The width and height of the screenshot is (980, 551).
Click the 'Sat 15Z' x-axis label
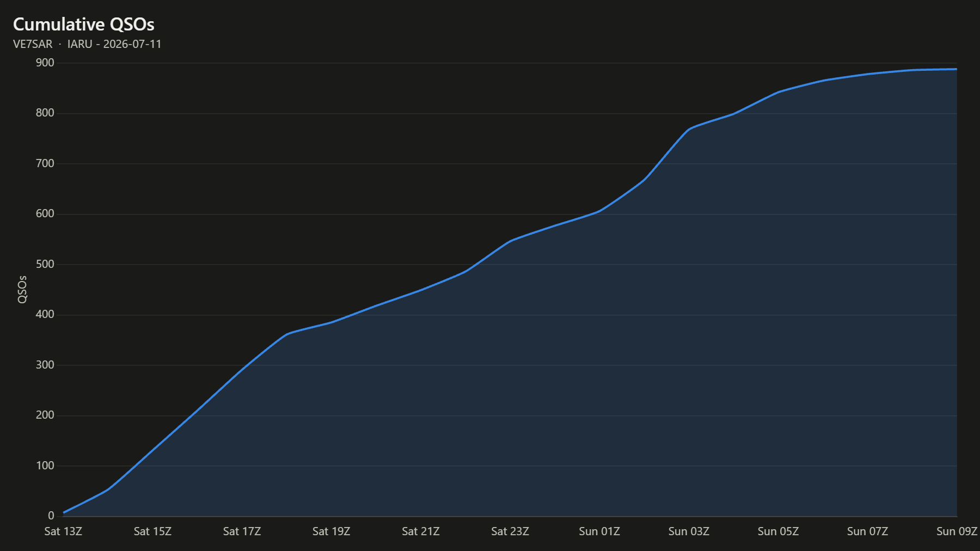point(152,531)
